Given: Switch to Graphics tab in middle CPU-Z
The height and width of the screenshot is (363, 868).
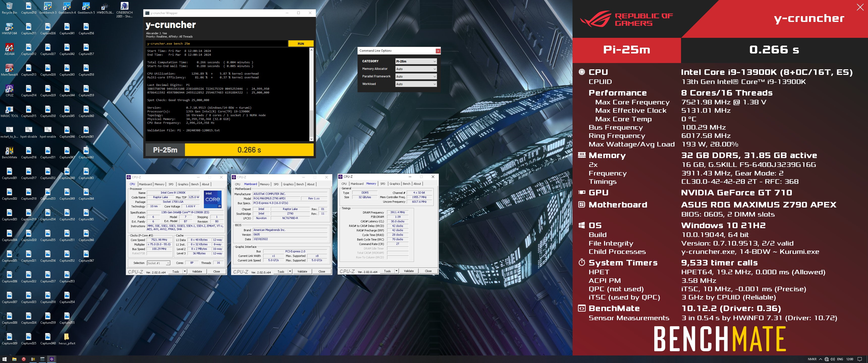Looking at the screenshot, I should click(288, 184).
